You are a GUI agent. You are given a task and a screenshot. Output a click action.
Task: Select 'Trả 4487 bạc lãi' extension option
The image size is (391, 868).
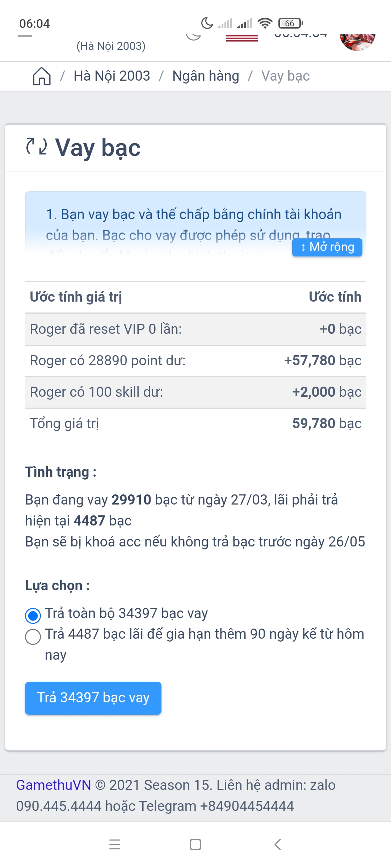click(x=33, y=637)
